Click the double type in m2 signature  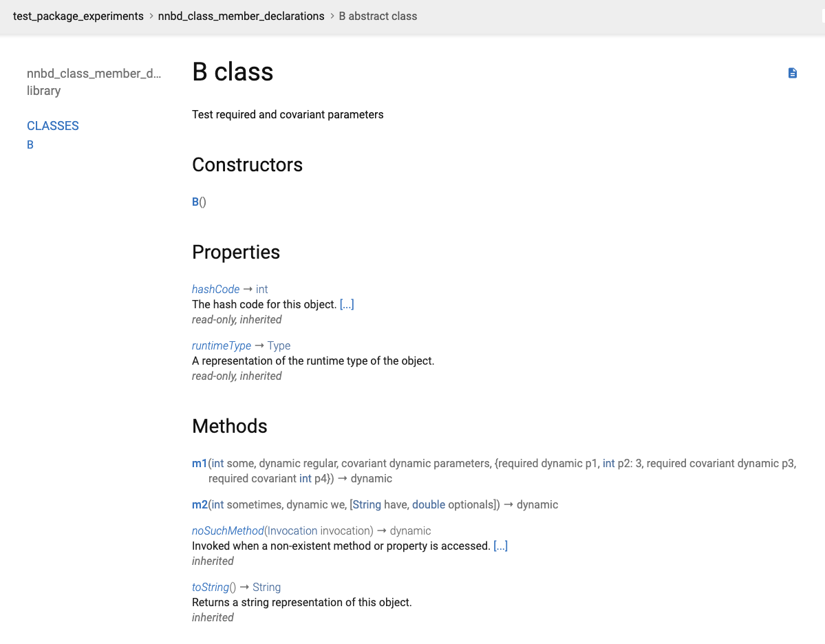(x=429, y=504)
